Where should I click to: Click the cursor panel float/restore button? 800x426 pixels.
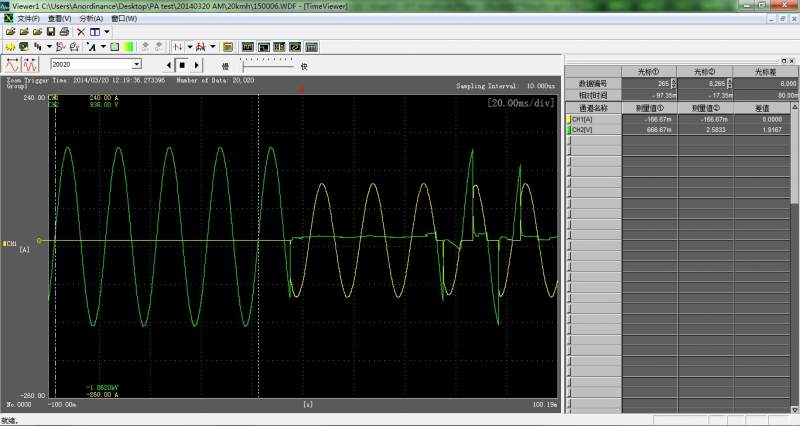tap(784, 61)
